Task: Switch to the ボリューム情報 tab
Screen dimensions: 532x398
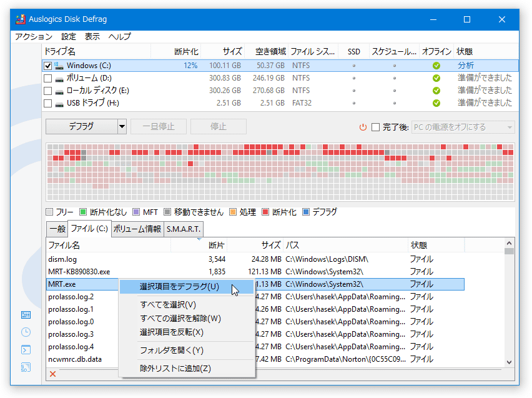Action: tap(137, 229)
